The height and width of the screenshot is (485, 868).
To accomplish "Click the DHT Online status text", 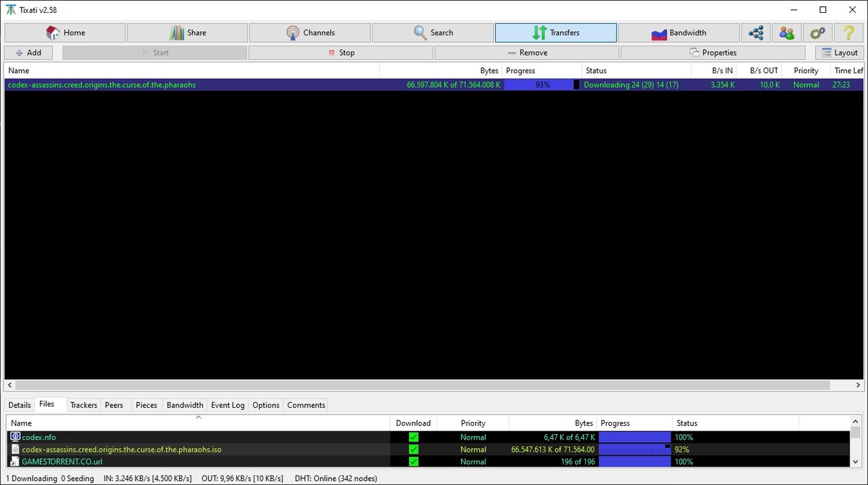I will click(x=336, y=478).
